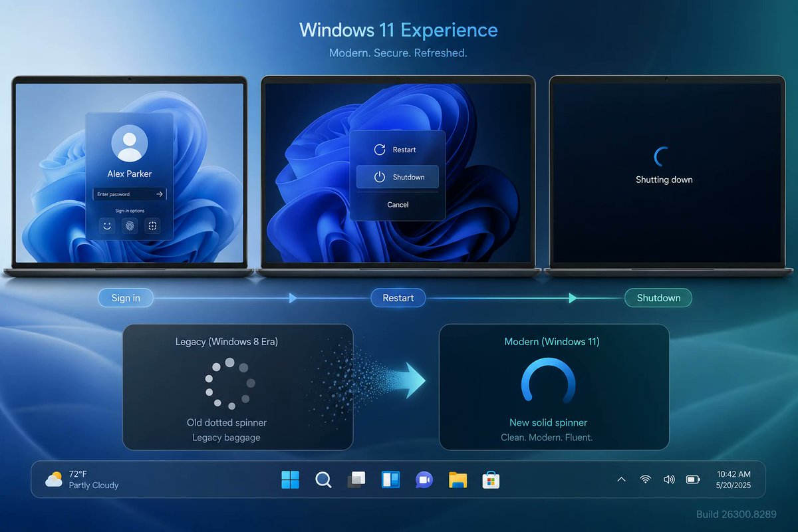Open the clock showing 10:42 AM
The width and height of the screenshot is (798, 532).
point(733,474)
